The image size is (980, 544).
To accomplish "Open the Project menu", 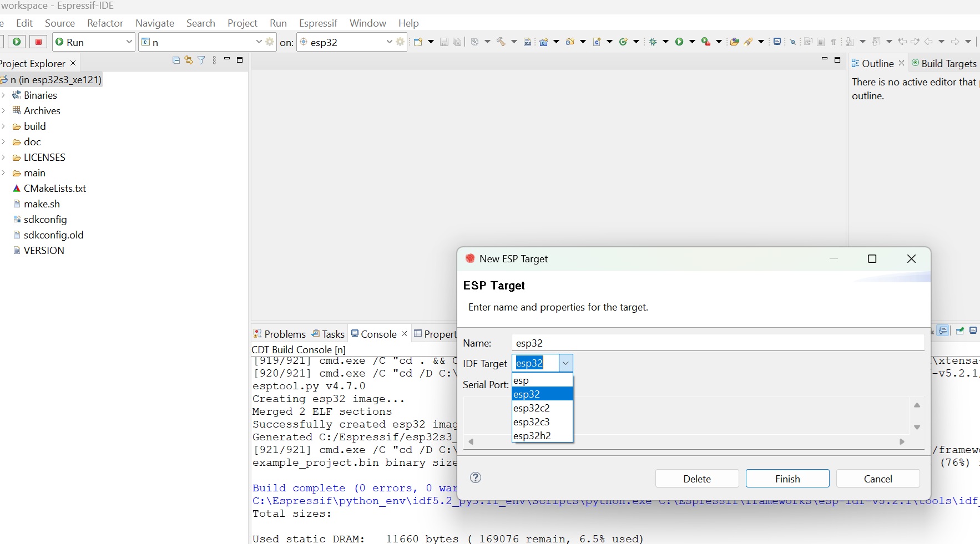I will click(243, 23).
